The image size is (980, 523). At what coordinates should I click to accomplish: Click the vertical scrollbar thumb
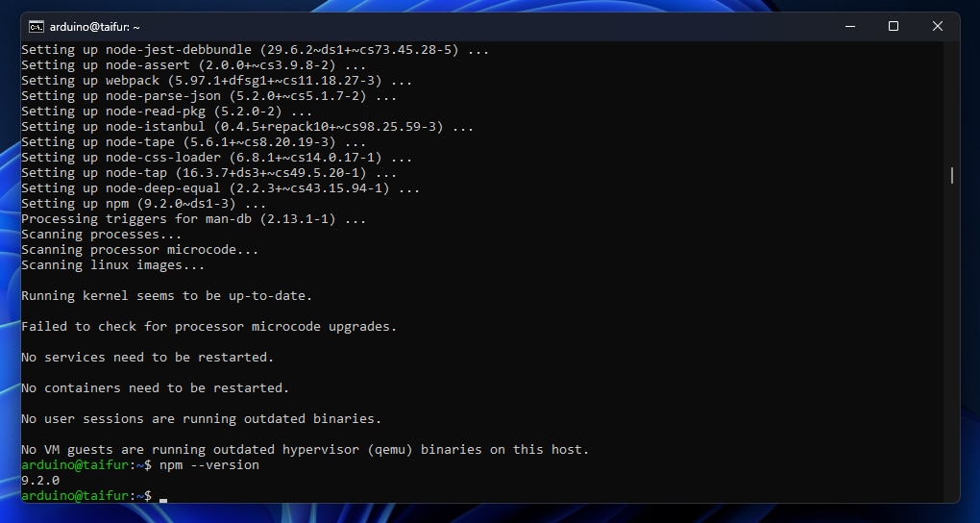952,176
